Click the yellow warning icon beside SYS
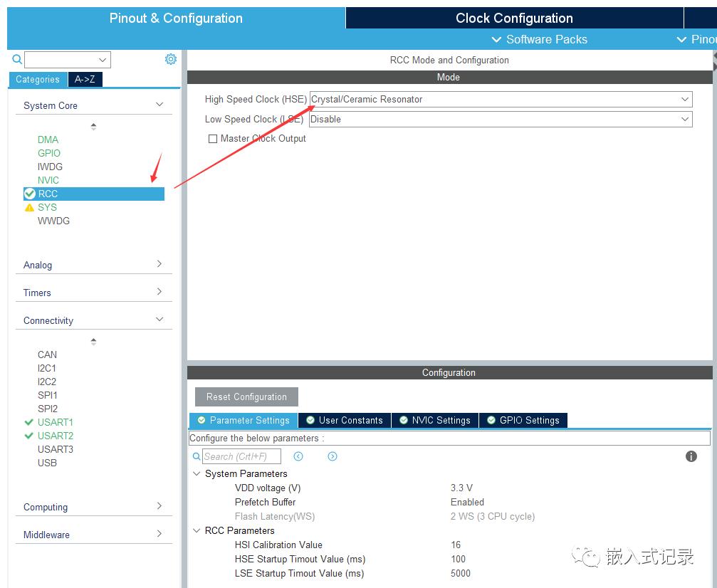Viewport: 717px width, 588px height. coord(29,208)
